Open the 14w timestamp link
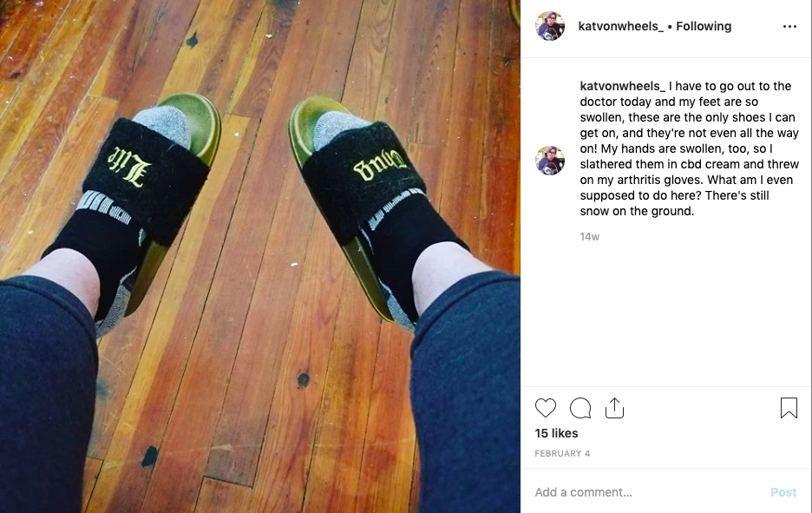This screenshot has height=513, width=812. click(x=589, y=237)
